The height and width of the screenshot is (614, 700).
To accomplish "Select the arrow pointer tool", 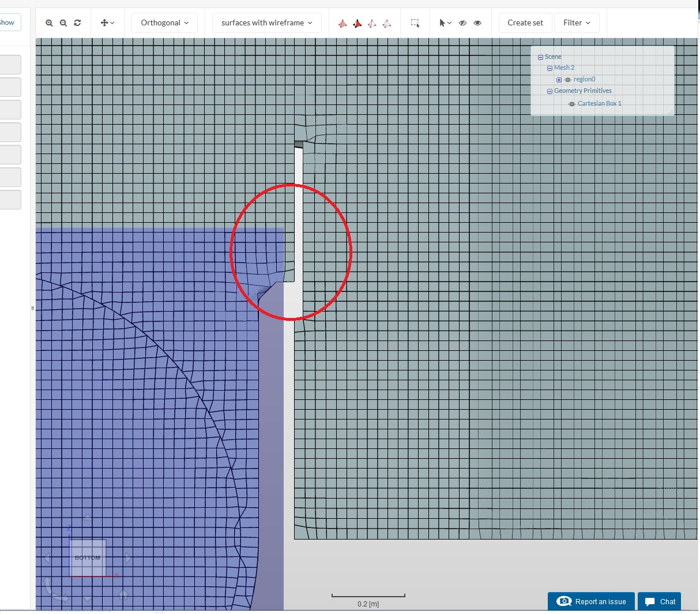I will click(x=442, y=23).
